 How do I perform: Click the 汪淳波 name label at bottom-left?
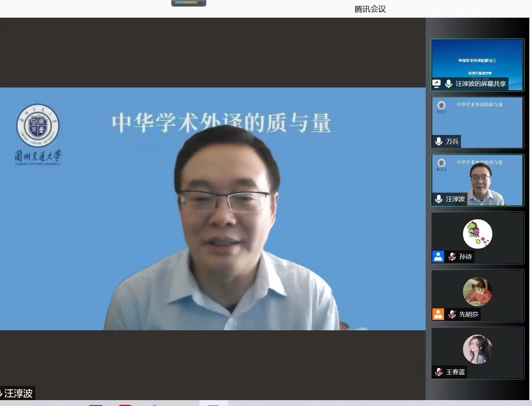pos(18,393)
